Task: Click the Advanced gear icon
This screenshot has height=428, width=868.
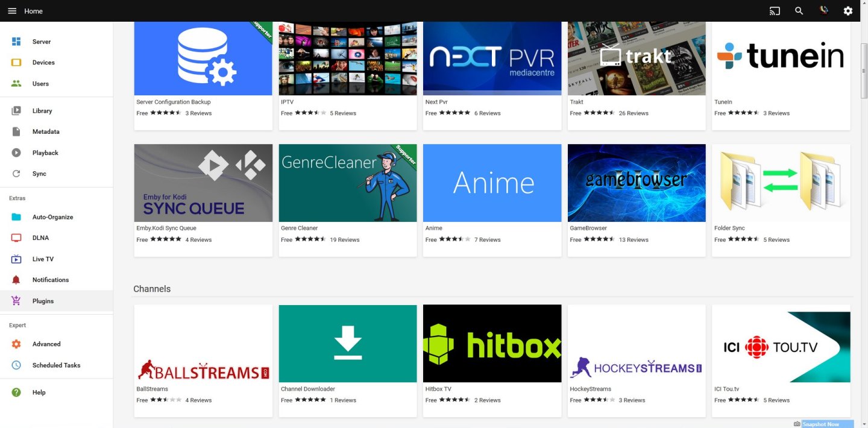Action: pyautogui.click(x=16, y=344)
